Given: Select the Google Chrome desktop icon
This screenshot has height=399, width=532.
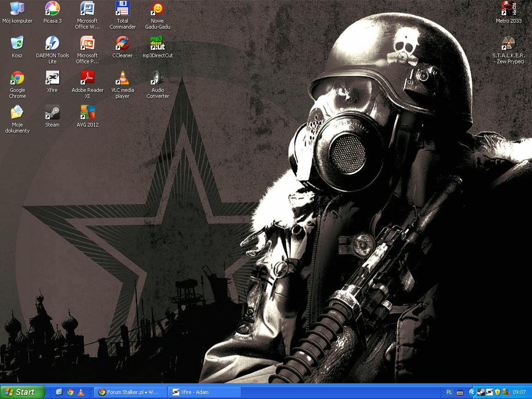Looking at the screenshot, I should point(17,85).
